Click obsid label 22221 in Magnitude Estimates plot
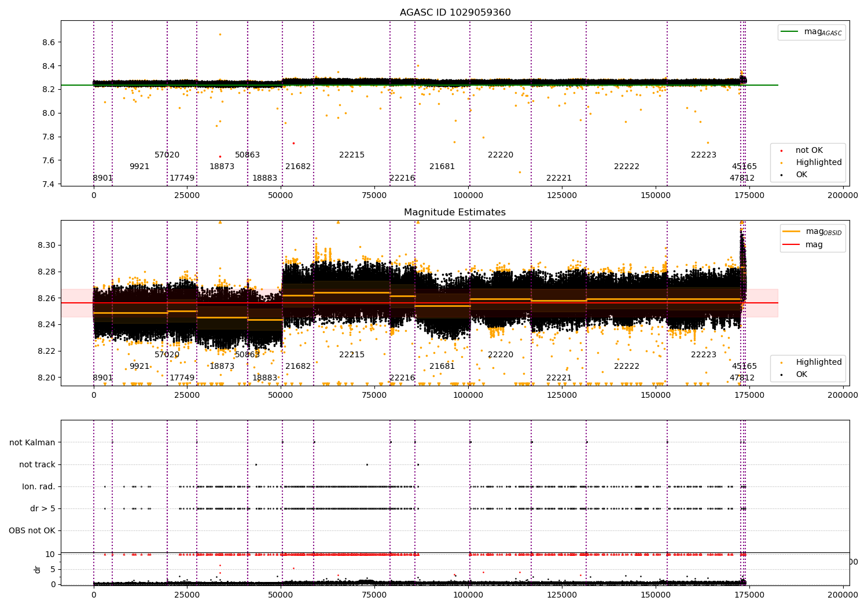 coord(559,378)
